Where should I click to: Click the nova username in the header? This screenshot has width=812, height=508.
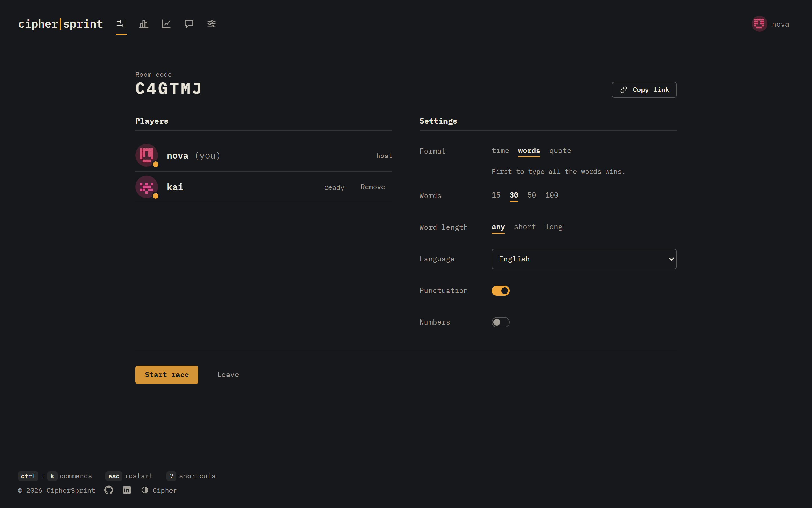tap(780, 24)
